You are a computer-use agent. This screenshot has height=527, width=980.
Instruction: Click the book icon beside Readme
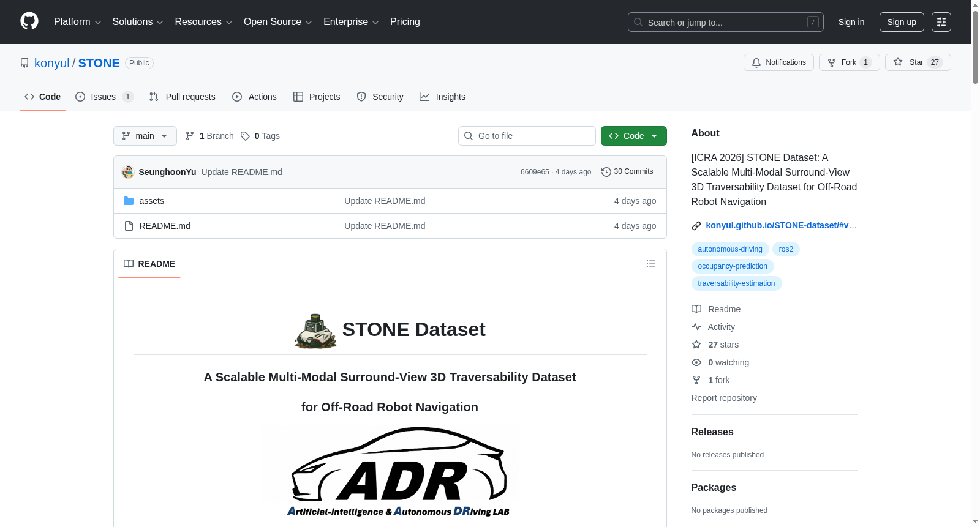coord(696,309)
